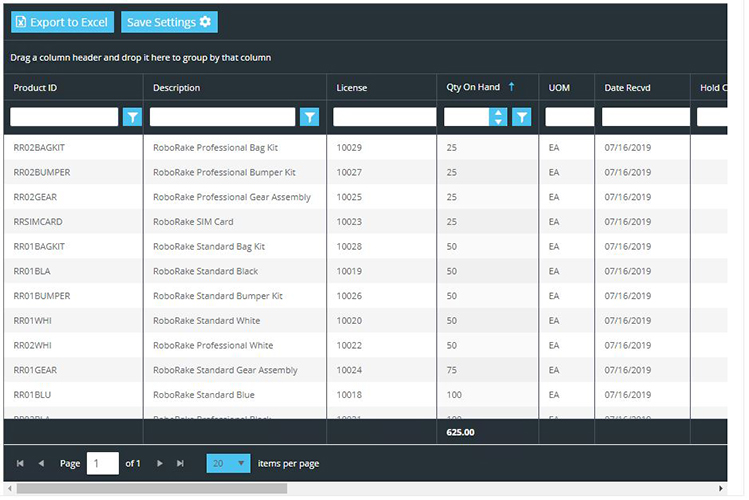Click license number 10029

coord(349,148)
